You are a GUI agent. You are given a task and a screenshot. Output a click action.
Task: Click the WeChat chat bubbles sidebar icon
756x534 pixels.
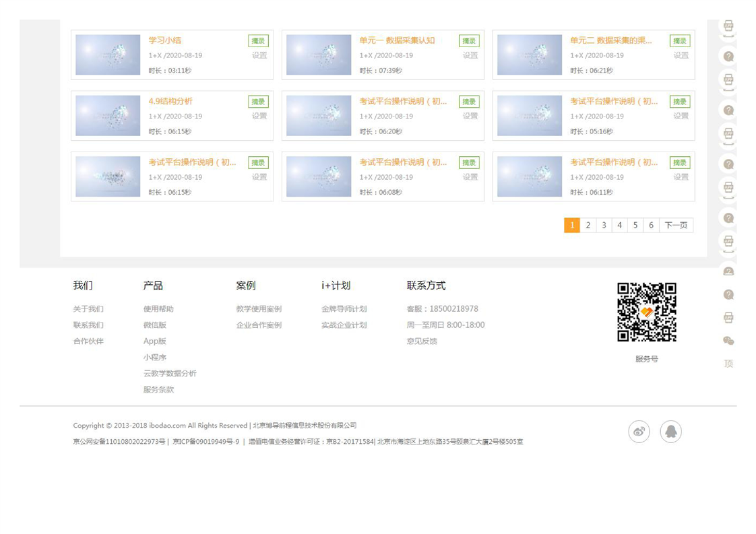[728, 341]
